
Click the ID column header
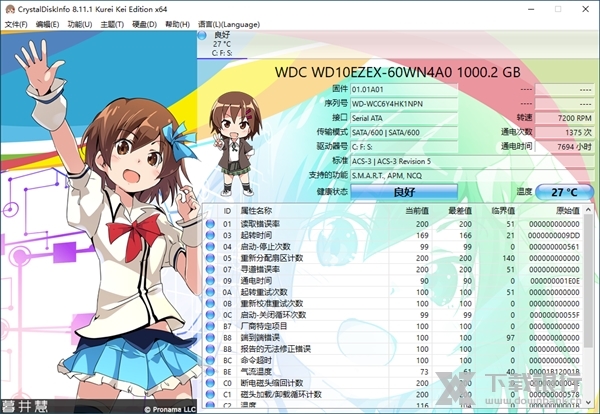point(227,211)
